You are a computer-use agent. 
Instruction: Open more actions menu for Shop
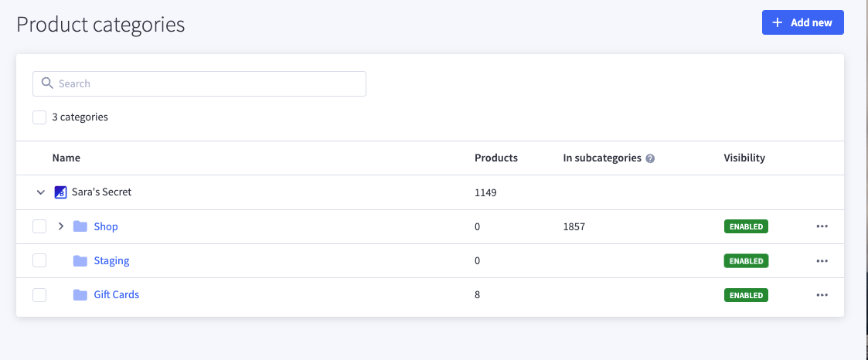[822, 226]
